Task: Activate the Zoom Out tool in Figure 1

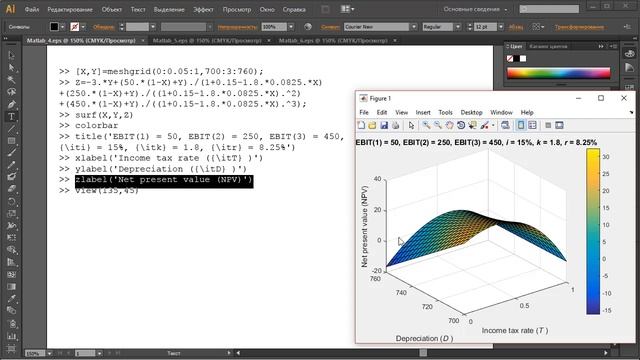Action: (x=438, y=125)
